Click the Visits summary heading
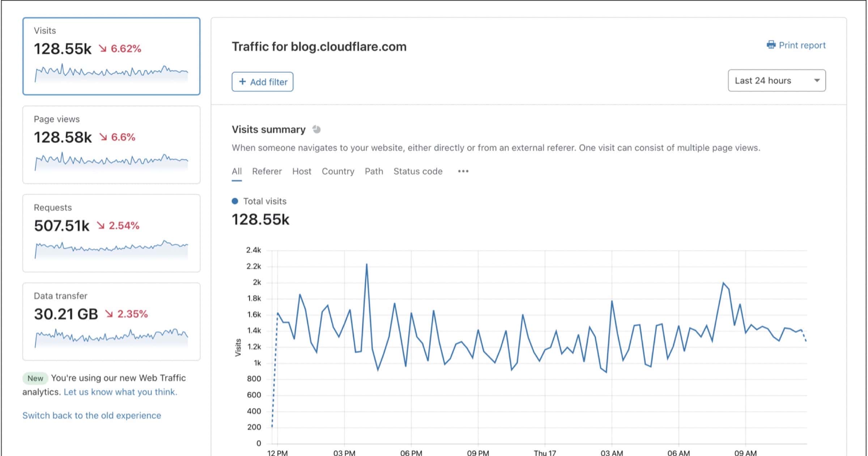The width and height of the screenshot is (868, 456). pyautogui.click(x=269, y=130)
